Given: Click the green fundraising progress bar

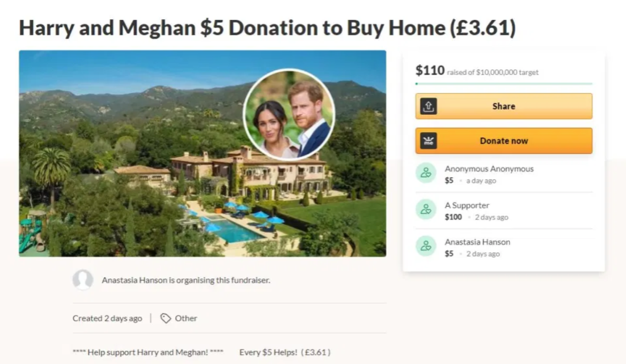Looking at the screenshot, I should click(x=504, y=84).
